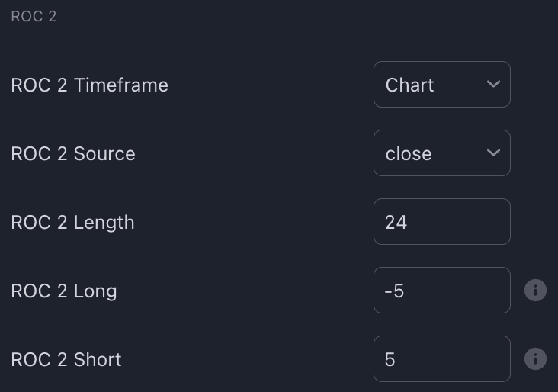Open the ROC 2 Timeframe dropdown
The height and width of the screenshot is (392, 558).
point(441,85)
